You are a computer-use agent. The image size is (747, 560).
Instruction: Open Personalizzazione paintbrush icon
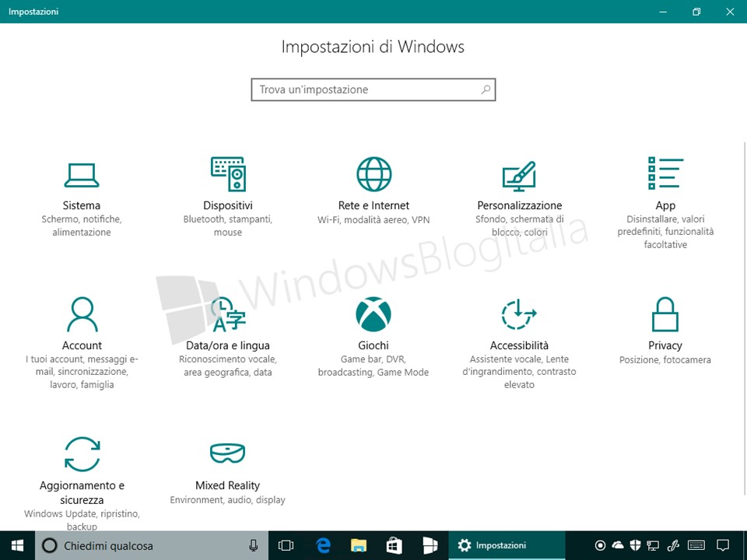tap(519, 176)
